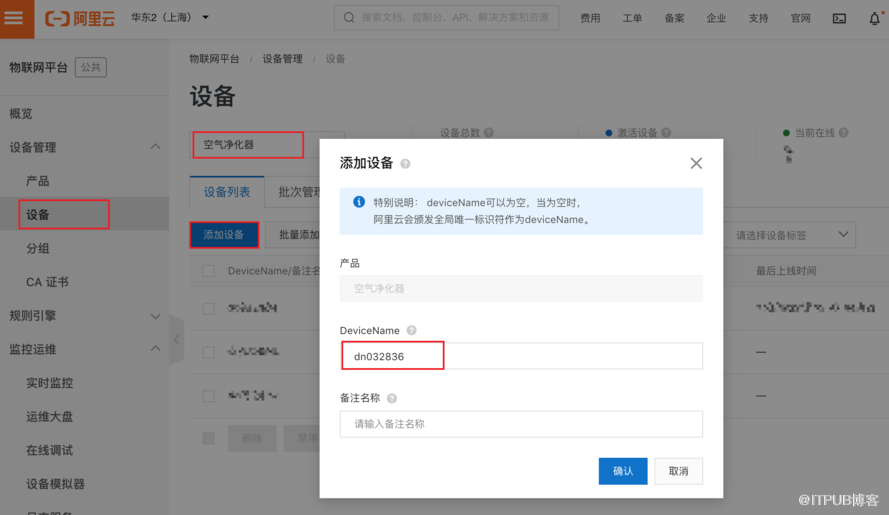The height and width of the screenshot is (515, 889).
Task: Tick the select-all checkbox in table header
Action: pos(209,271)
